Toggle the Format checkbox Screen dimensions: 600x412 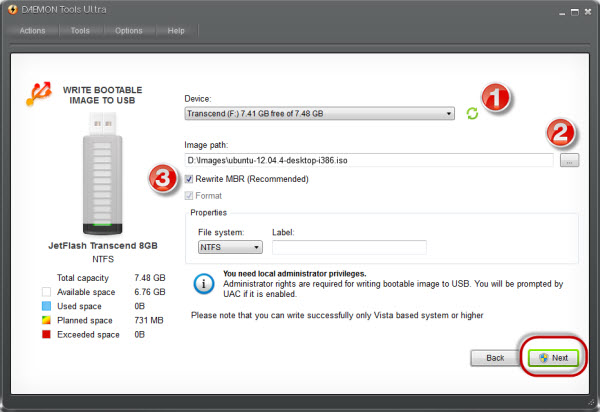tap(189, 196)
